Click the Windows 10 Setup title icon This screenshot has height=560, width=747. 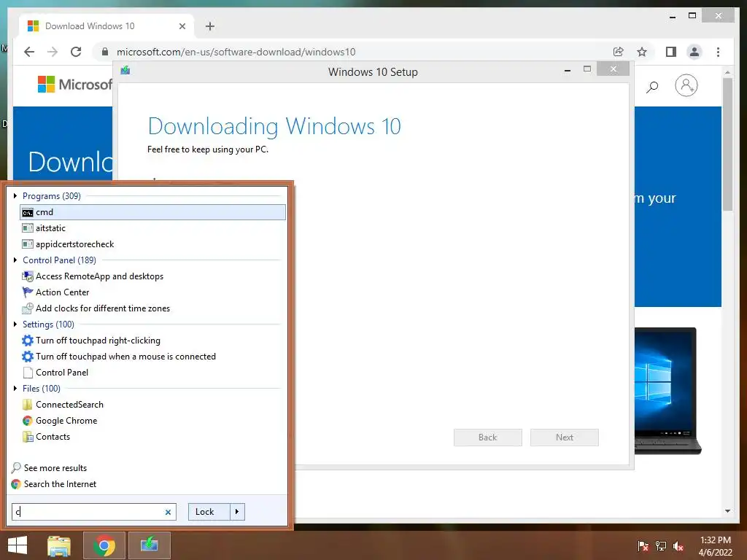(x=125, y=71)
